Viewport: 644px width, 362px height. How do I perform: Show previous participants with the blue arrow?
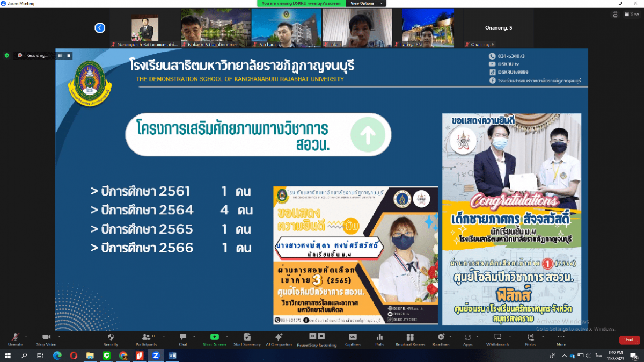coord(100,28)
